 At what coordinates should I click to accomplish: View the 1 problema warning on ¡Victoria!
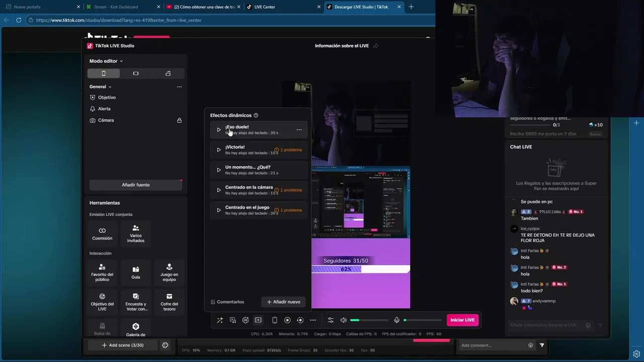coord(288,150)
